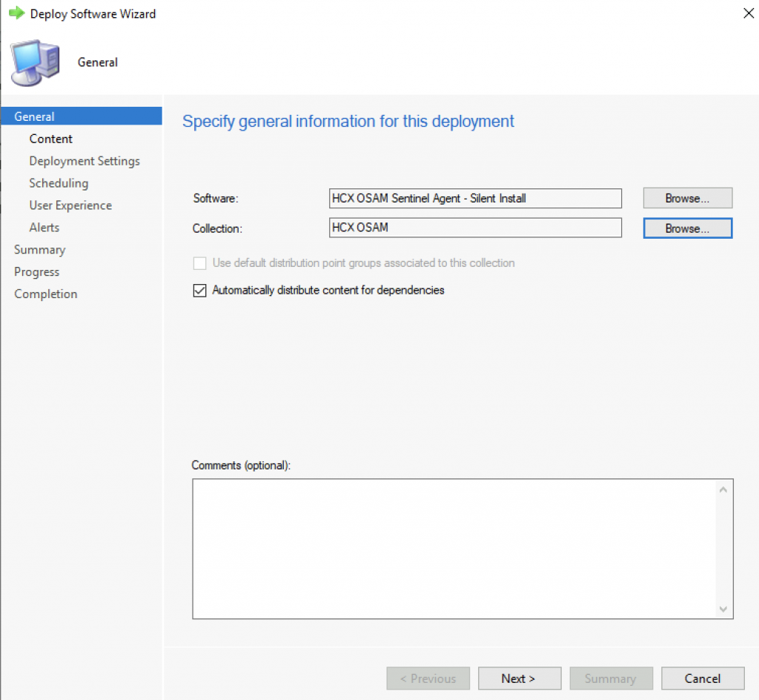
Task: Select the General step in the sidebar
Action: (x=82, y=116)
